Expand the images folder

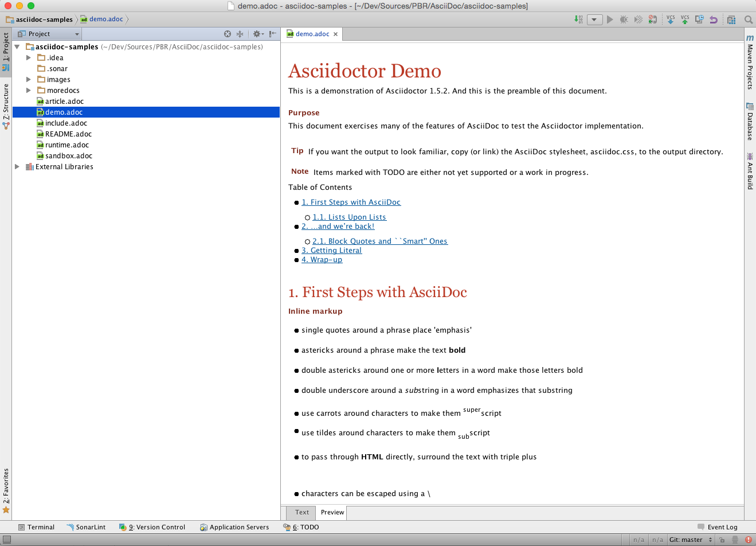[28, 80]
